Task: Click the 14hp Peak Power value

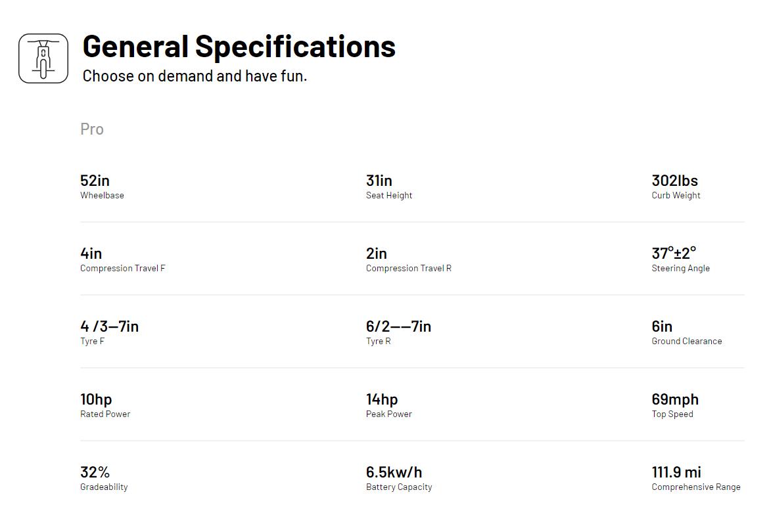Action: coord(382,399)
